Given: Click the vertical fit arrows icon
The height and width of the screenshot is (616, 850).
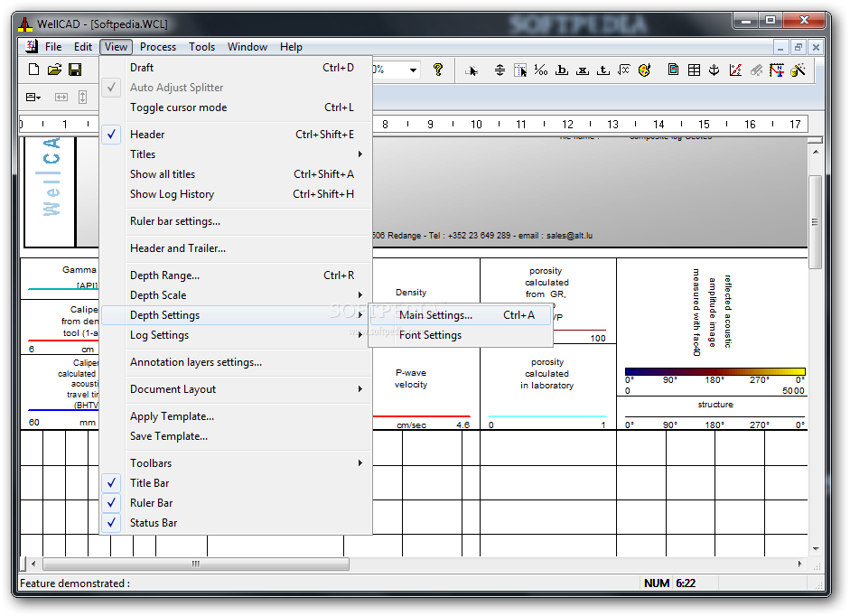Looking at the screenshot, I should [82, 97].
